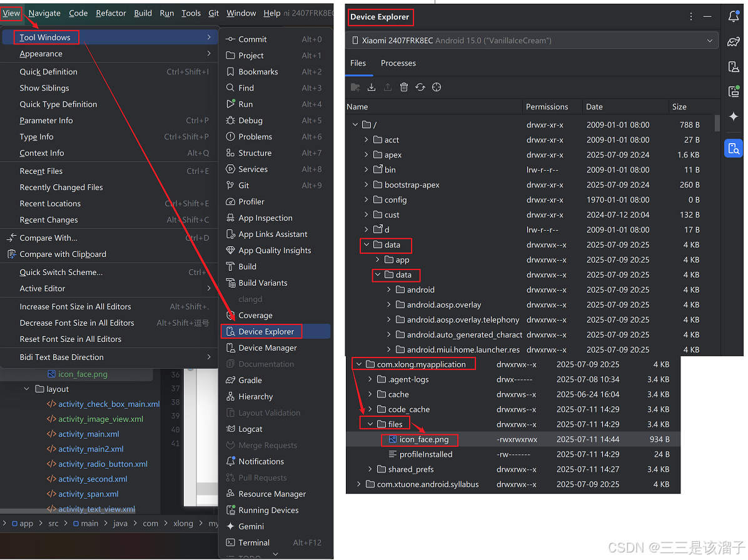Open Device Explorer from submenu
Viewport: 748px width, 560px height.
275,331
